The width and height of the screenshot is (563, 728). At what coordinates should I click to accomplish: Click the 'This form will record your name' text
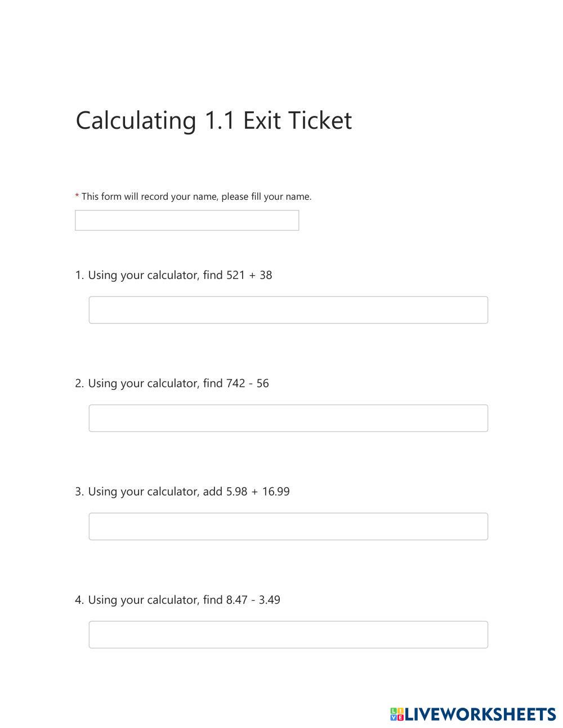(x=196, y=196)
